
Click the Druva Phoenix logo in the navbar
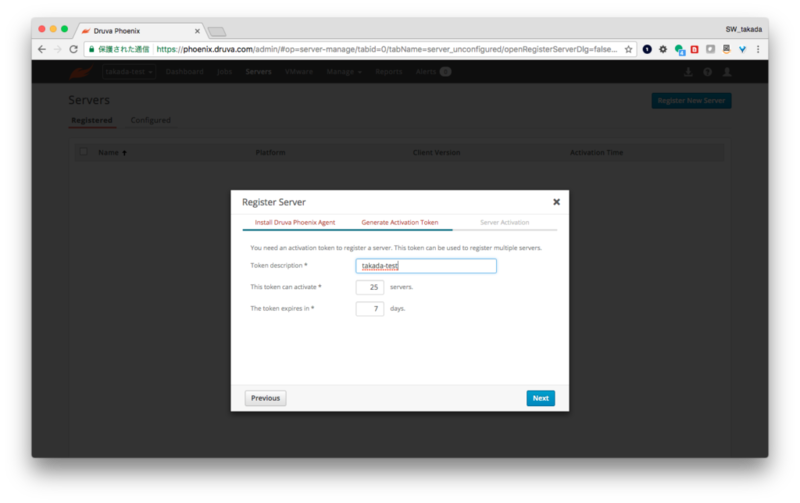coord(81,72)
